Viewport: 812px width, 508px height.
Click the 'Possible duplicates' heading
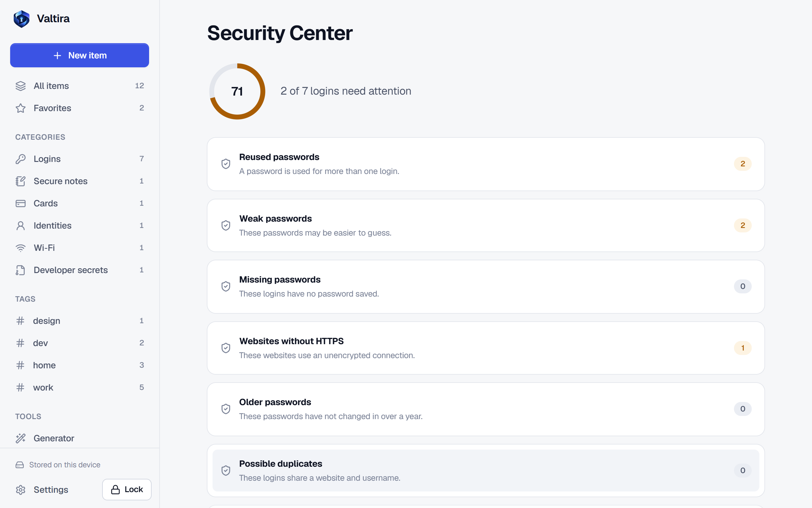(x=280, y=464)
